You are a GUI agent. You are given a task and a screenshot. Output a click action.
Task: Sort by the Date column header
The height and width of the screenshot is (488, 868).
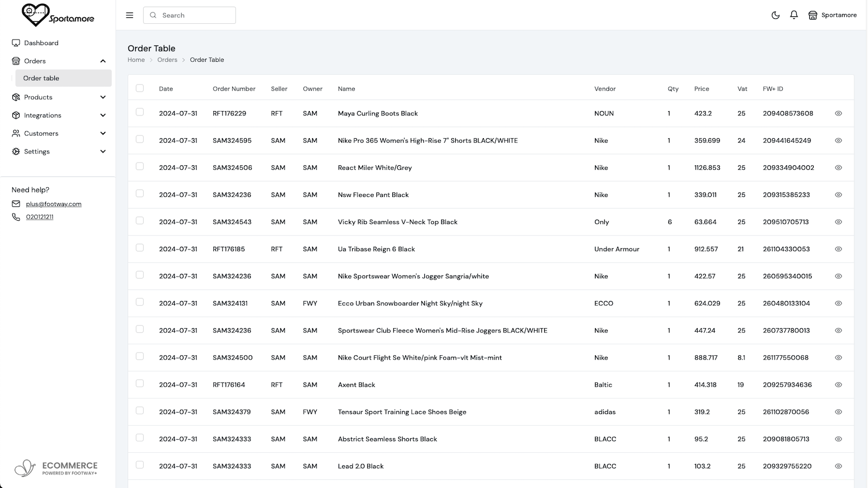point(166,89)
